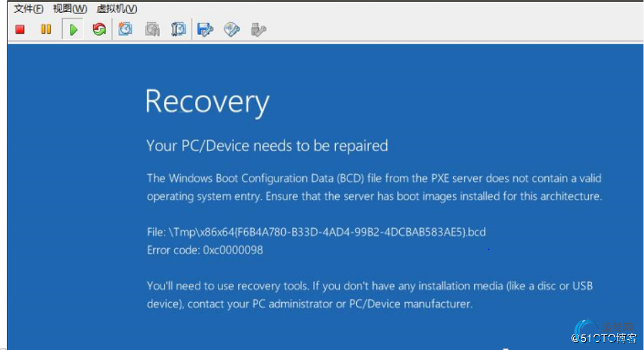Open the floppy drive connection icon
The height and width of the screenshot is (350, 644).
(205, 30)
